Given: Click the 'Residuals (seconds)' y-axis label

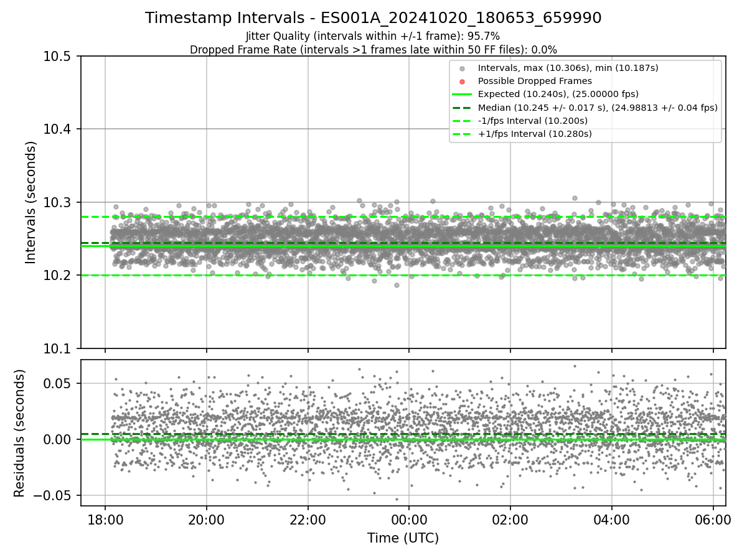Looking at the screenshot, I should [x=20, y=433].
